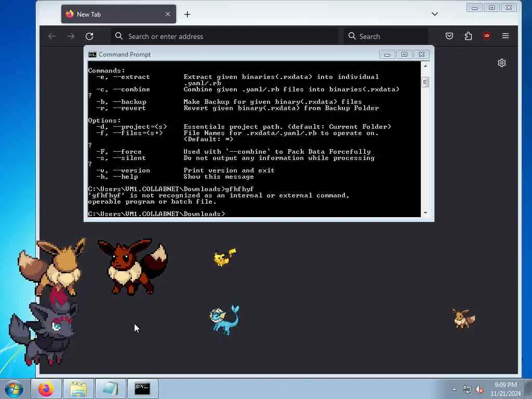Click the small Eevee sprite at right

point(464,318)
